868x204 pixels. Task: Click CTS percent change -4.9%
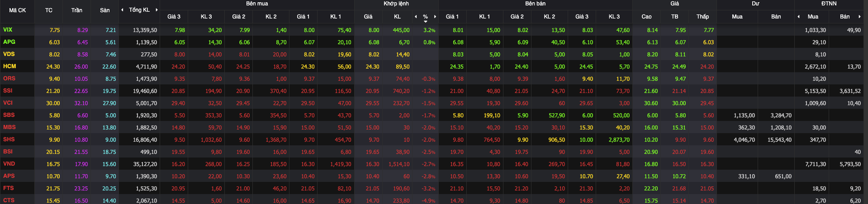coord(428,201)
